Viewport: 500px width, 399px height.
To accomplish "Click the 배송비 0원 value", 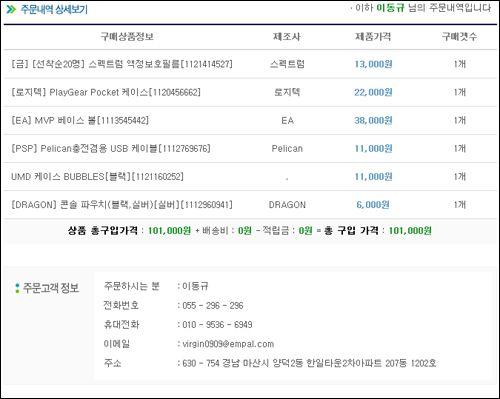I will (x=245, y=230).
